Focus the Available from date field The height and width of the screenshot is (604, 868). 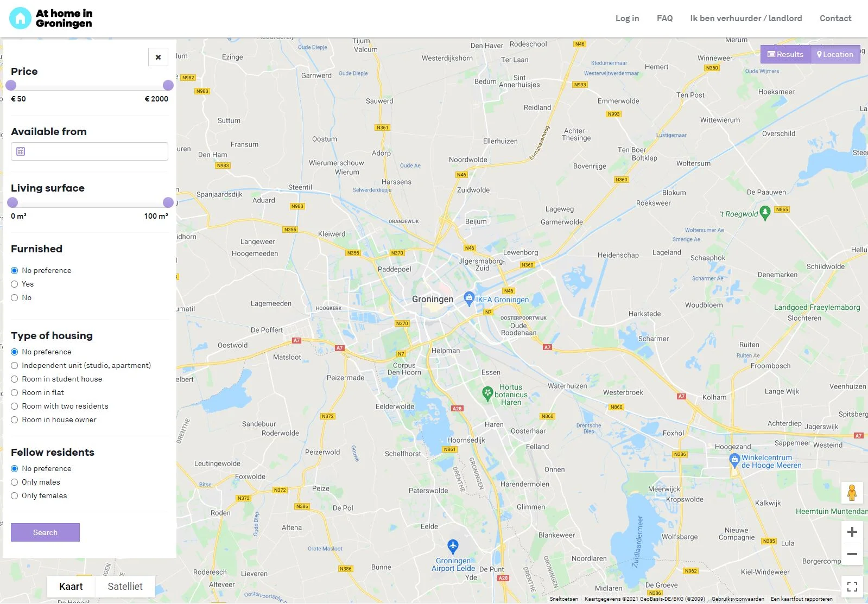click(x=90, y=151)
